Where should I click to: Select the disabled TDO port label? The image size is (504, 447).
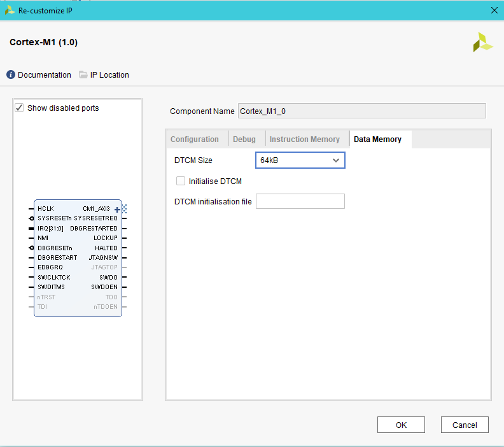pyautogui.click(x=111, y=297)
